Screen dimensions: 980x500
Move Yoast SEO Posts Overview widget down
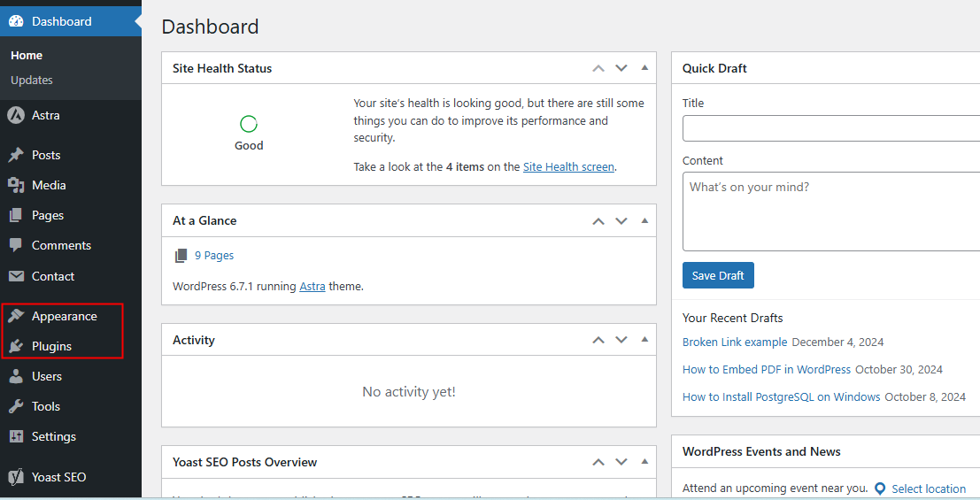tap(621, 462)
